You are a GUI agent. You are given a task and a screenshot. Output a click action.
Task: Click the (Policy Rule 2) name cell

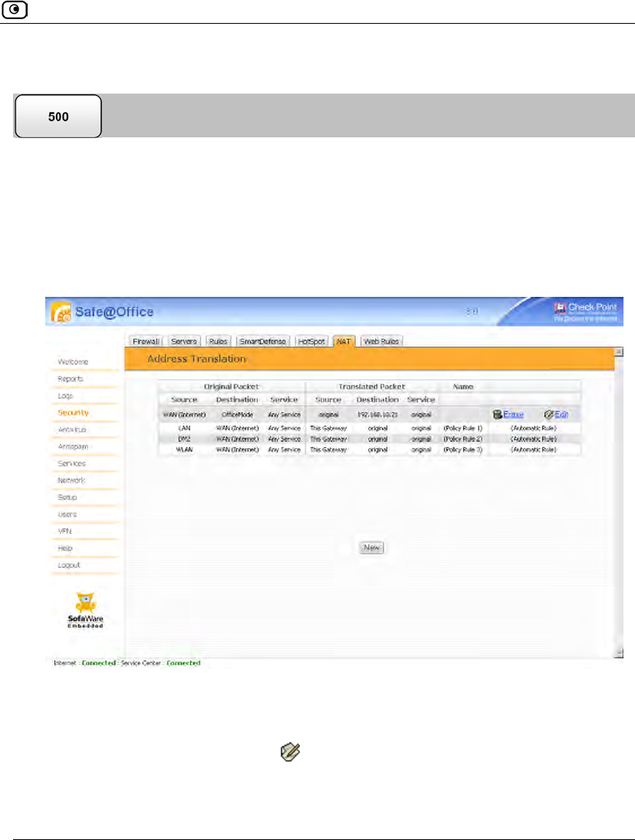pyautogui.click(x=463, y=439)
